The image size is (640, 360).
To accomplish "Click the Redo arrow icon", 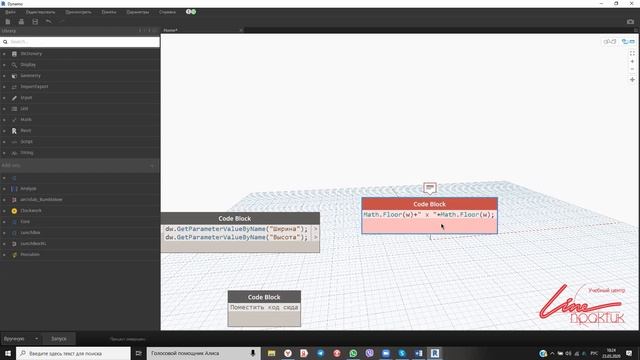I will coord(62,21).
